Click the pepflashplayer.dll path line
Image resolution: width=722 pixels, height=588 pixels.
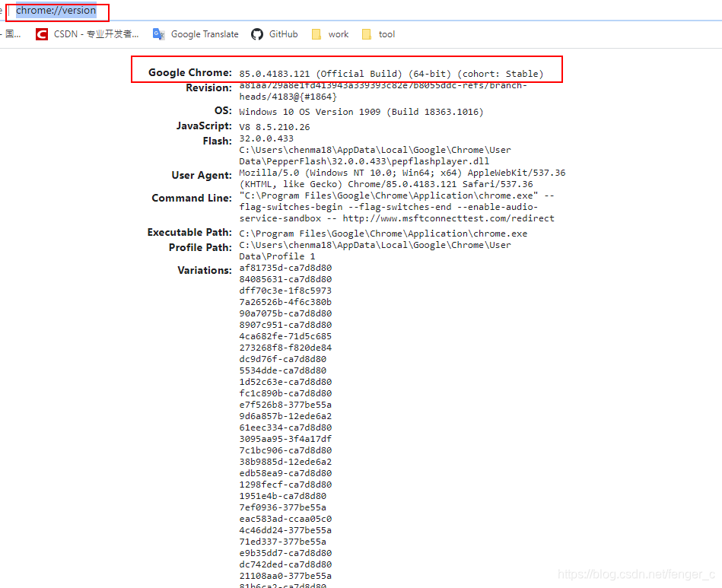coord(364,161)
